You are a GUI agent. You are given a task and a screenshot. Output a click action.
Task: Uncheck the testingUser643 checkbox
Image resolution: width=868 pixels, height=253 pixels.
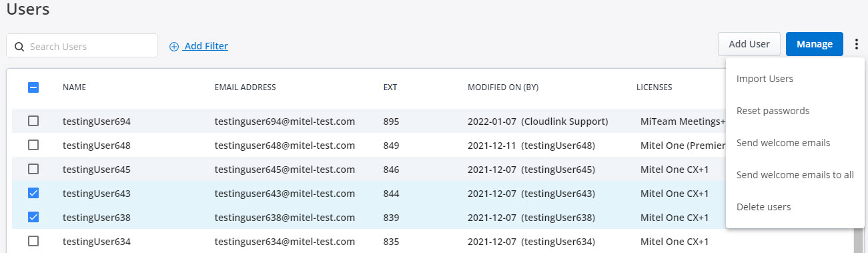[x=33, y=194]
